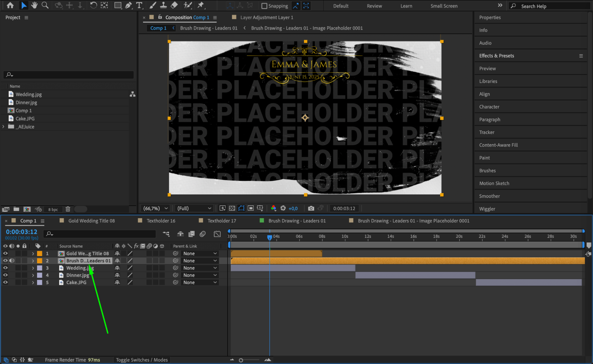Select the Hand tool
The width and height of the screenshot is (593, 364).
[x=34, y=5]
